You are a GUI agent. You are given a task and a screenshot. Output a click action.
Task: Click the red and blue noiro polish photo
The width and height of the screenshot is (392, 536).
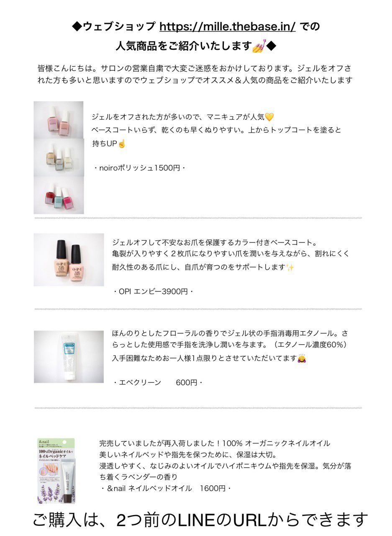coord(59,195)
